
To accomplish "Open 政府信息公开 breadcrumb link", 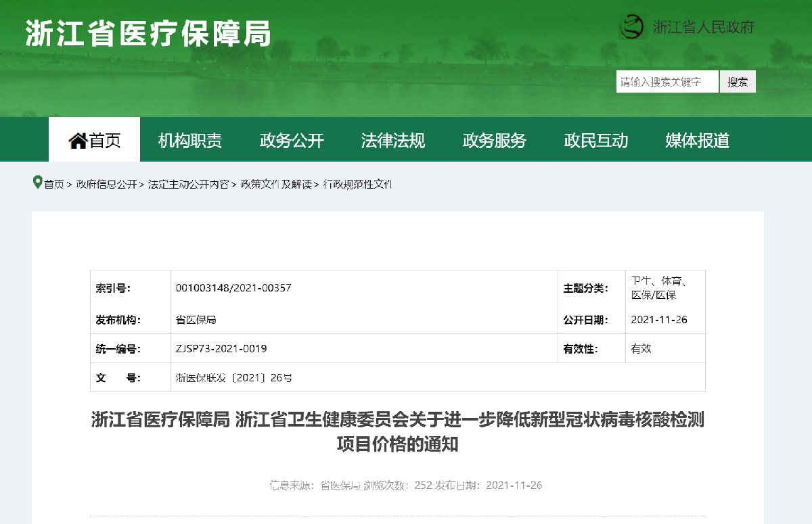I will coord(106,184).
